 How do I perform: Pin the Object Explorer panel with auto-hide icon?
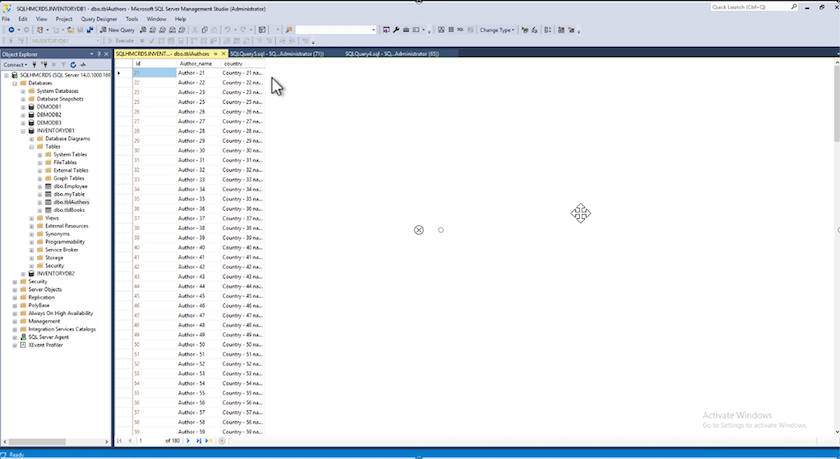point(99,54)
